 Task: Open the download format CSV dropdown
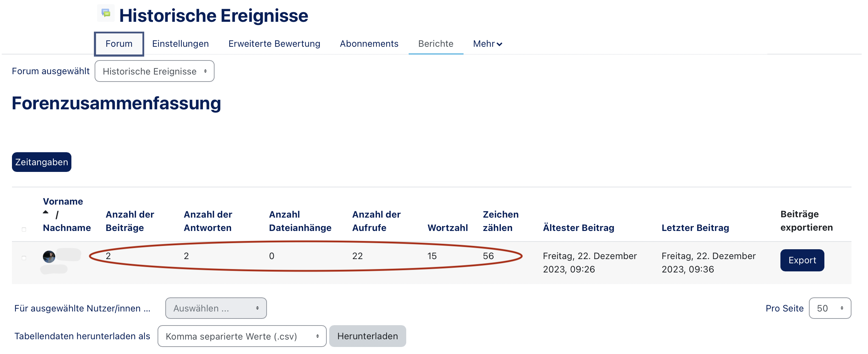point(242,336)
